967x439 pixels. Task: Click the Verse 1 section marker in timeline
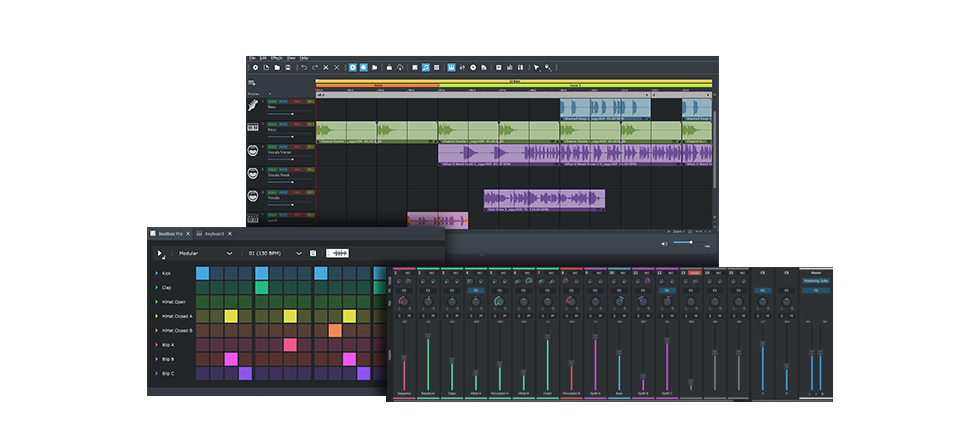(575, 86)
